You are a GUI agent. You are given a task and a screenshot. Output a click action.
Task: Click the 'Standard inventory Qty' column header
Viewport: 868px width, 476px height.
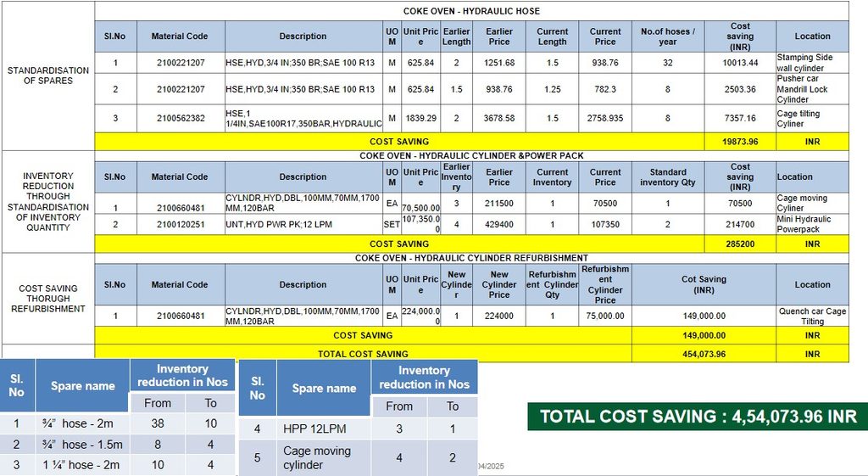pyautogui.click(x=668, y=177)
